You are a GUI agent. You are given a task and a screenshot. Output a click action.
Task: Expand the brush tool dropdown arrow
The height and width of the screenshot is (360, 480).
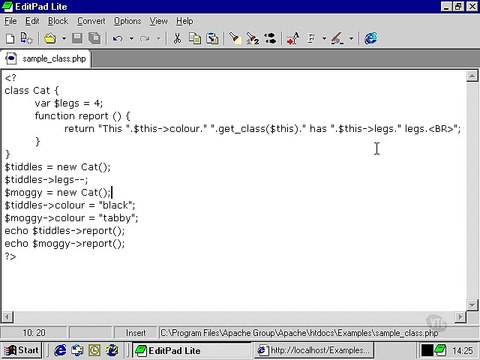coord(351,39)
